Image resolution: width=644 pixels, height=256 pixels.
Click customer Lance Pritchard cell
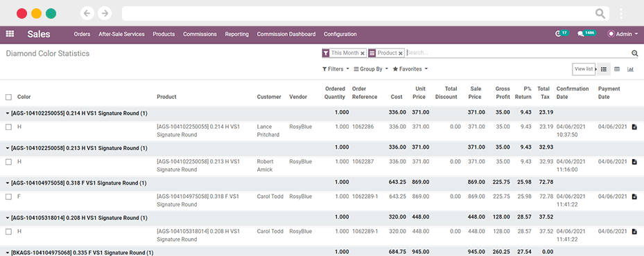(268, 131)
